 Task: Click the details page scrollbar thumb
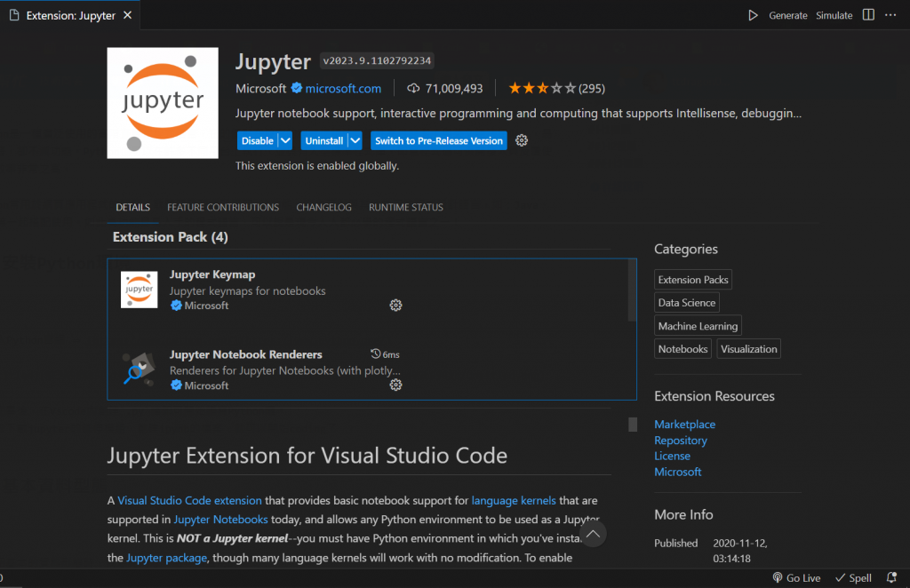pos(633,425)
